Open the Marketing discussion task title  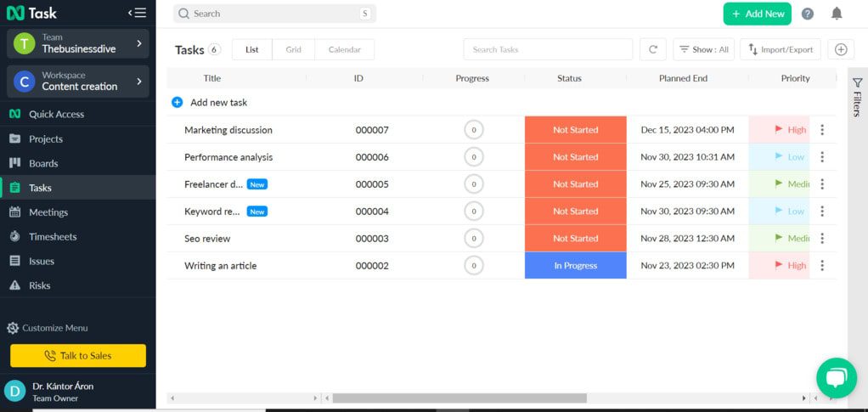(228, 130)
